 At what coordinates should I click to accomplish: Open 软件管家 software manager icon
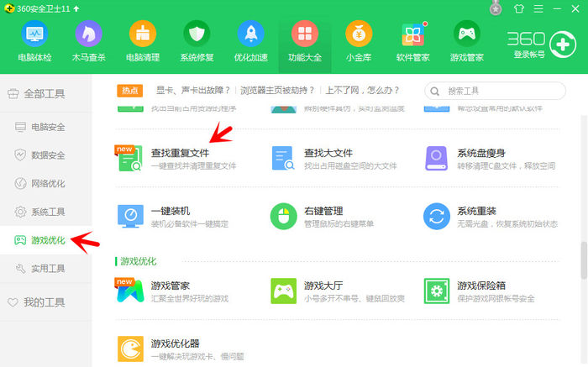[x=412, y=34]
